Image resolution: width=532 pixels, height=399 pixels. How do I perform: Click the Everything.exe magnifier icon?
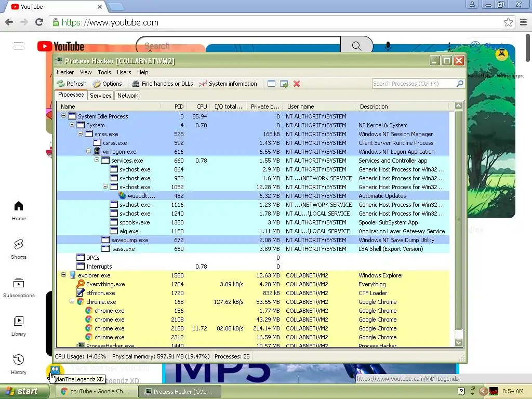(81, 284)
